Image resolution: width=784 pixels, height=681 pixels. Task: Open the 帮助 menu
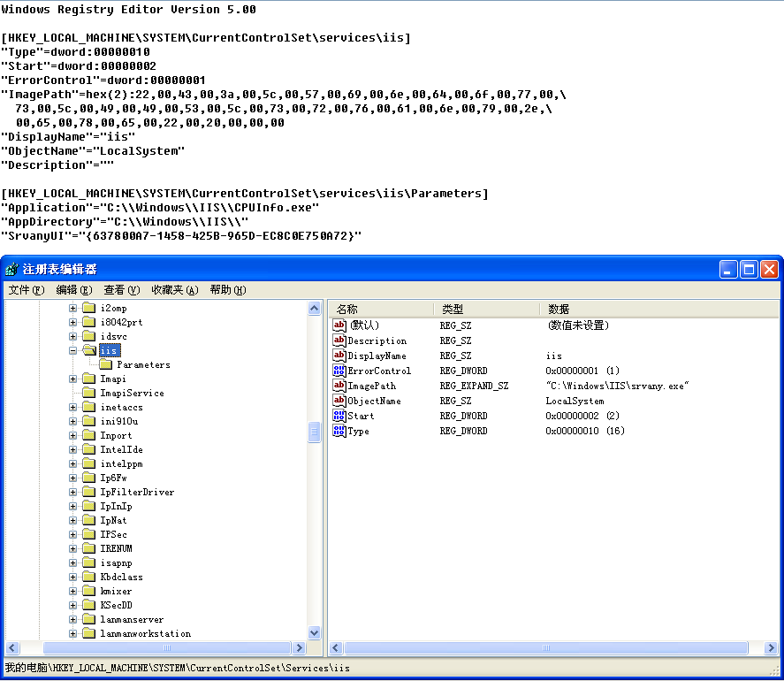[x=227, y=290]
